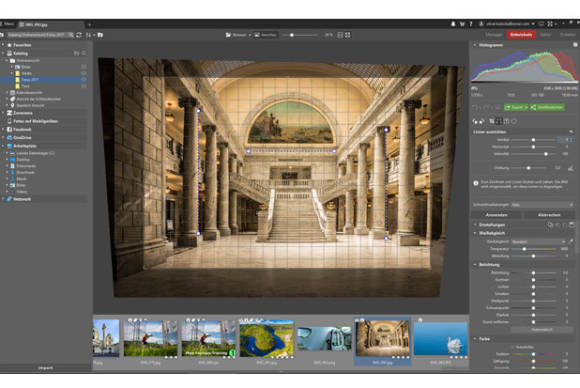Click the Abbrechen button
This screenshot has width=580, height=388.
549,215
